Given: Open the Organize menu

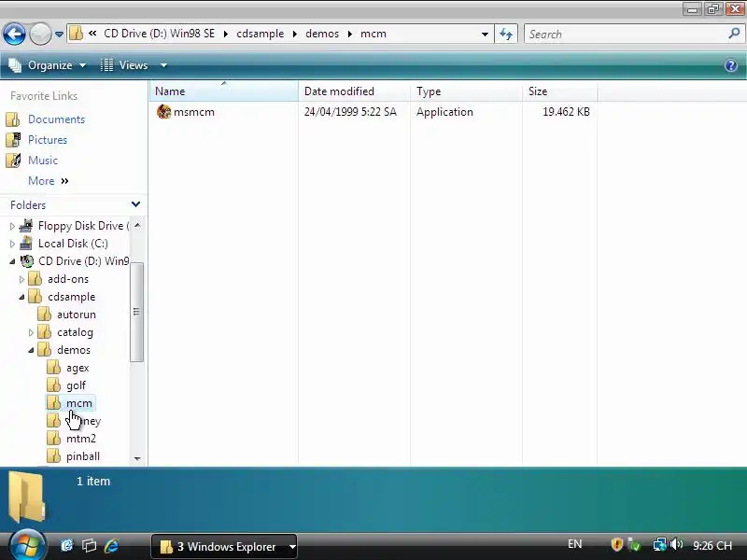Looking at the screenshot, I should click(x=48, y=65).
